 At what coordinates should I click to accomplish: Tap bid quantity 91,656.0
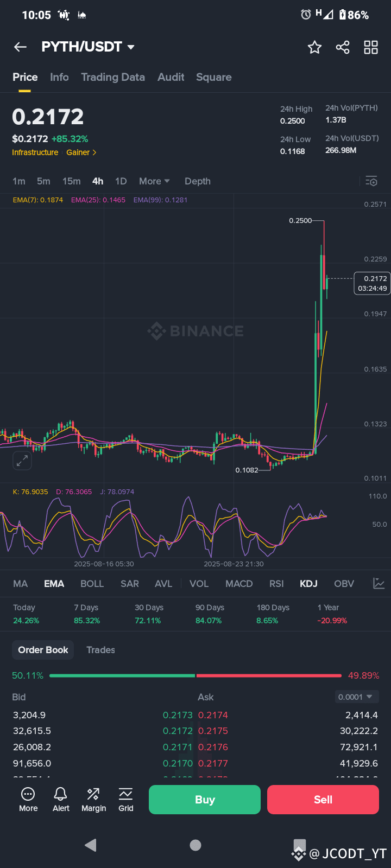click(32, 763)
